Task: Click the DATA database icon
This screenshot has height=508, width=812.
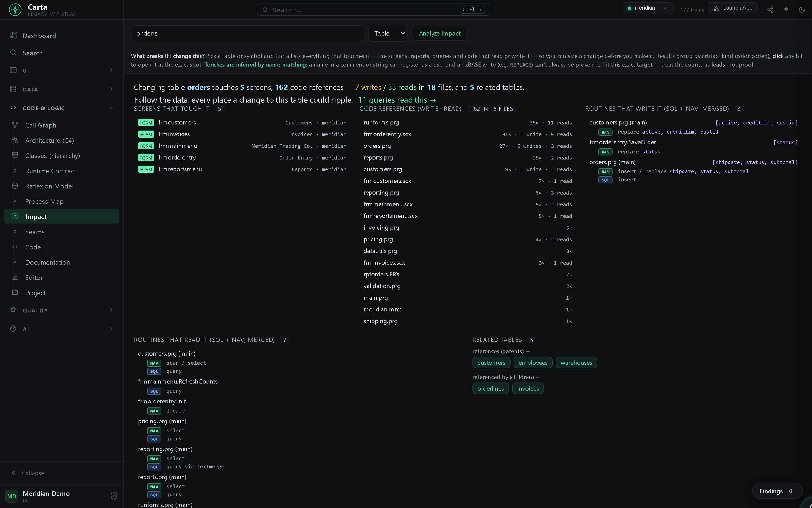Action: point(13,89)
